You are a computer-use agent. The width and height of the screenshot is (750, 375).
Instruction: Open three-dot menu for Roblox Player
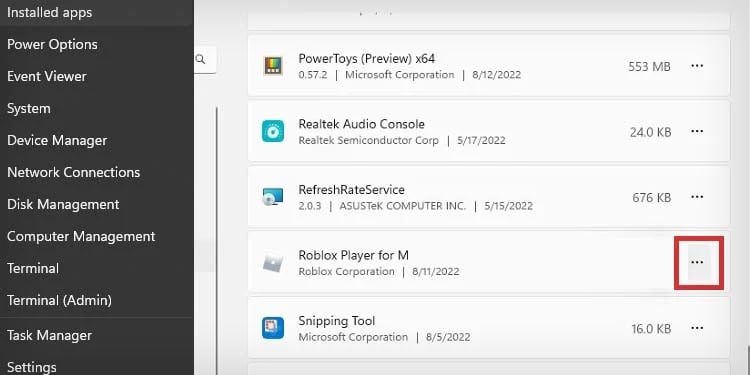[x=697, y=262]
